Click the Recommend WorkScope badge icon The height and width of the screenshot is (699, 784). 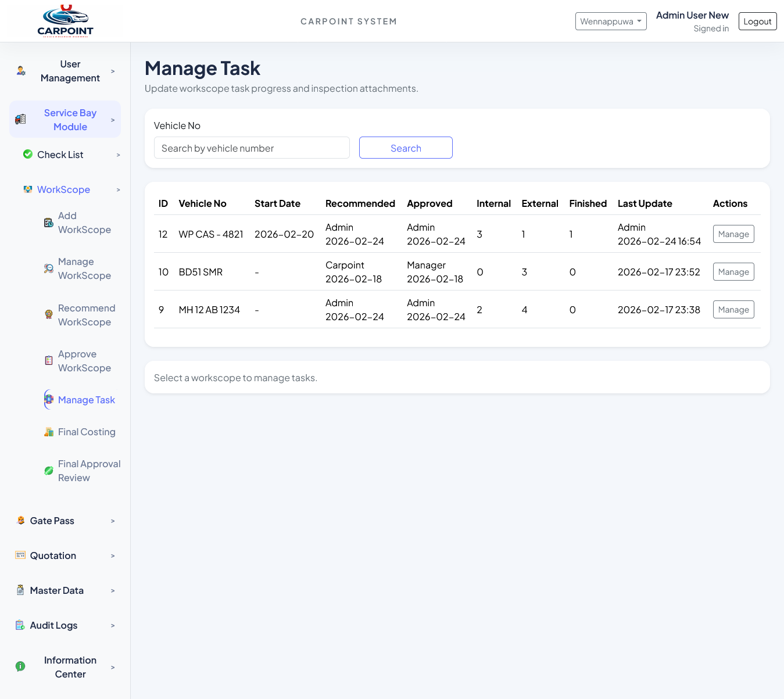pos(48,315)
